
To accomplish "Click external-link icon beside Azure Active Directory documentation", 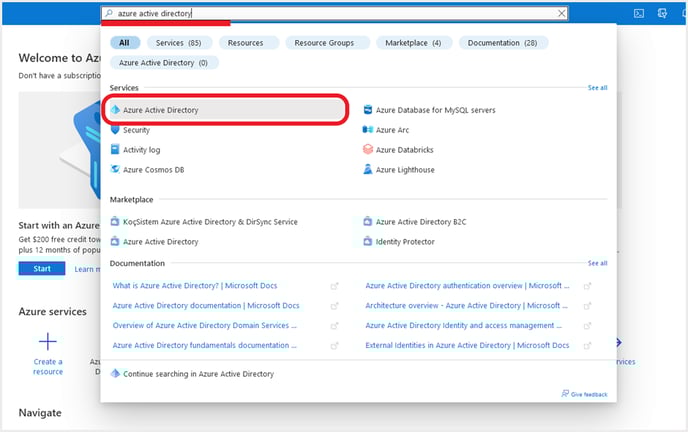I will tap(334, 306).
